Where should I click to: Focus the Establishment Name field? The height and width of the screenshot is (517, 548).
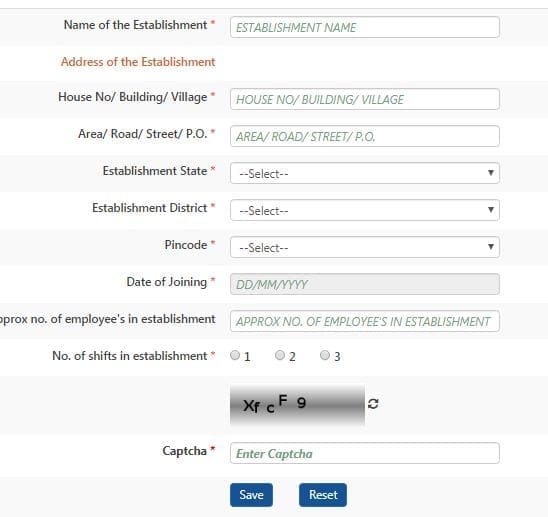point(365,27)
